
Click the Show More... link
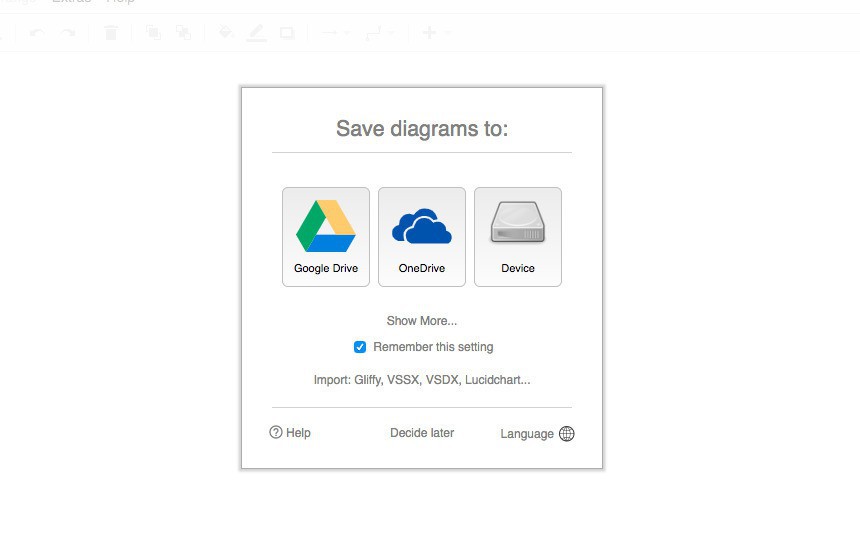click(422, 321)
